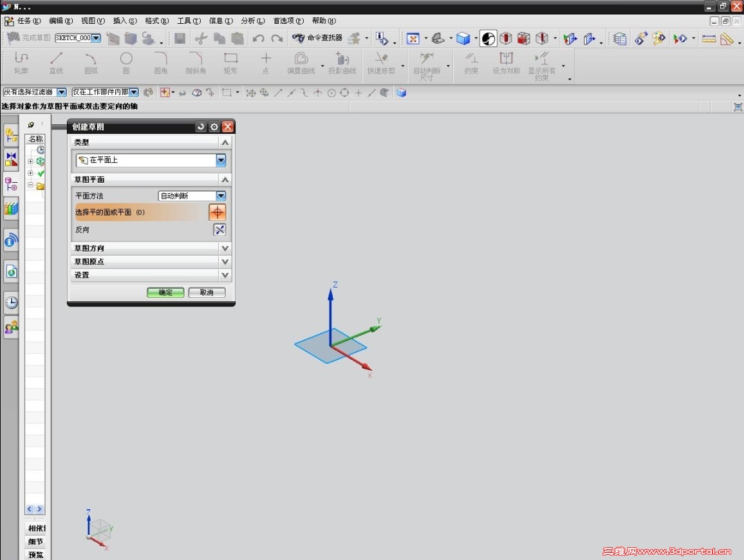Screen dimensions: 744x560
Task: Open the Plane Method dropdown (自动判断)
Action: click(221, 196)
